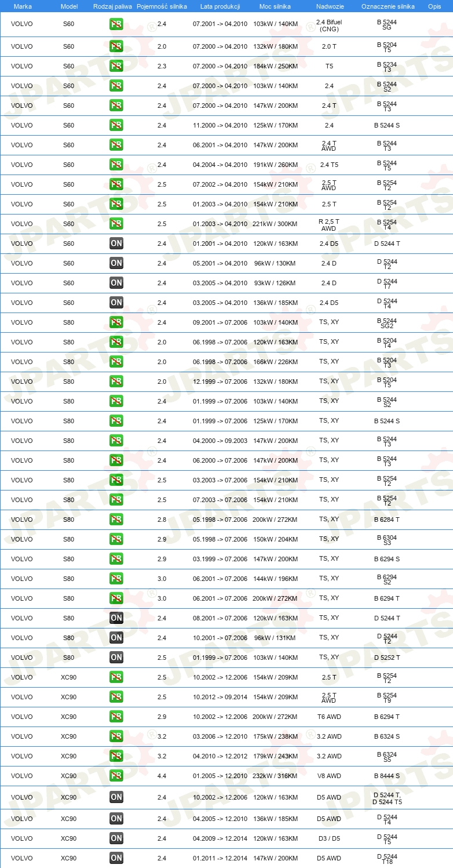Click the petrol icon in the S60 Bifuel (CNG) row
Viewport: 453px width, 868px height.
[x=116, y=25]
